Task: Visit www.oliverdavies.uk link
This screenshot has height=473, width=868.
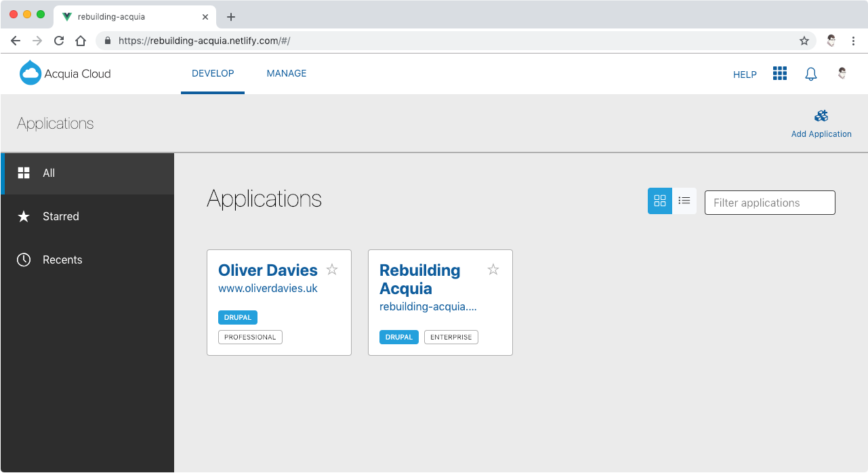Action: tap(268, 288)
